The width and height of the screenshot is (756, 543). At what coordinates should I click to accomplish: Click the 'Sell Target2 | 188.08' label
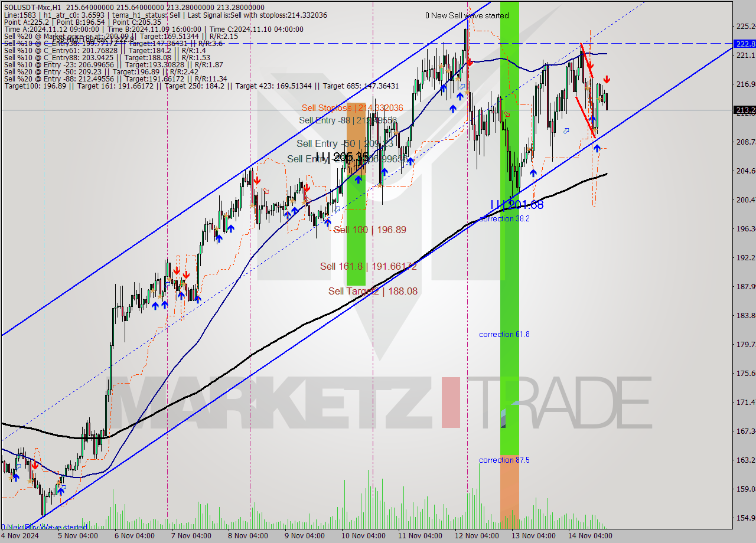(x=373, y=291)
